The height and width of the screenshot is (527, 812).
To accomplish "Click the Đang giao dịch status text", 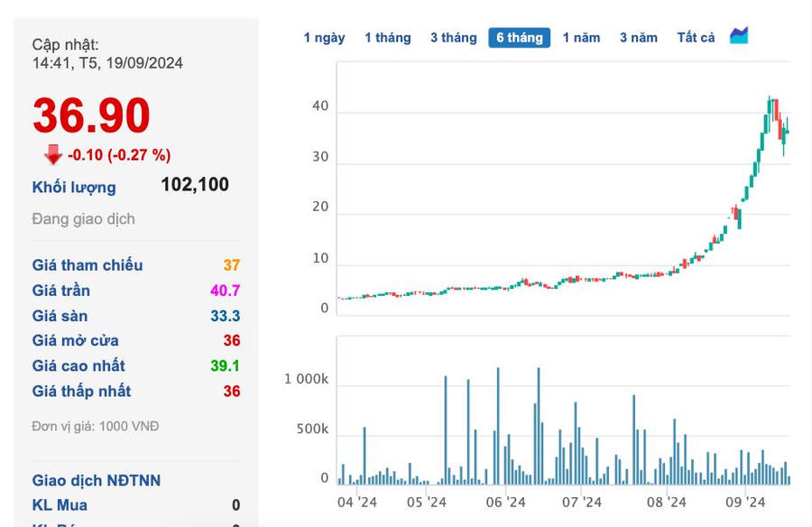I will click(83, 219).
